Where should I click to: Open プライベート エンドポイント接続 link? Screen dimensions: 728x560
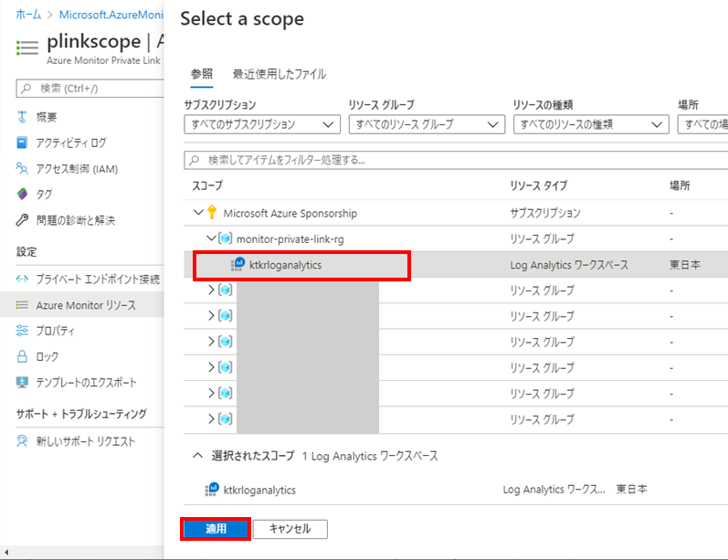click(x=98, y=279)
